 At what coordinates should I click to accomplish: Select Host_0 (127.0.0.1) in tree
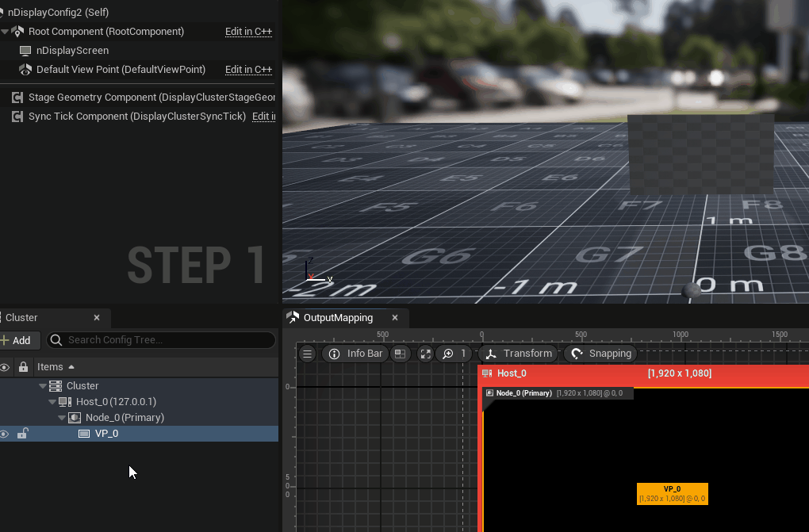click(116, 402)
